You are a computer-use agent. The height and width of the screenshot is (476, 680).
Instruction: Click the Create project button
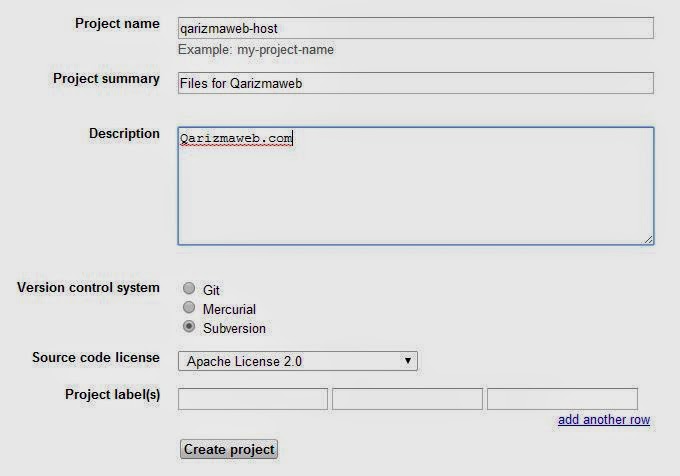(x=229, y=449)
